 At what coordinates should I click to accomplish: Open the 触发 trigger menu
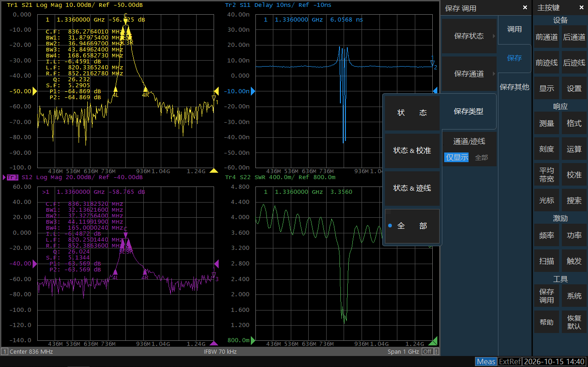tap(574, 261)
